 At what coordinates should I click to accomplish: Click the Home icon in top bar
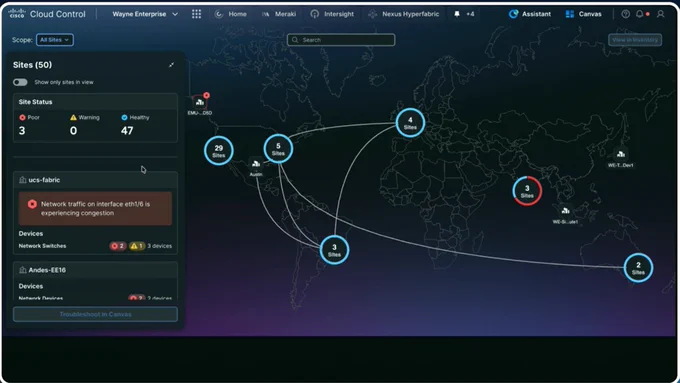pos(219,14)
